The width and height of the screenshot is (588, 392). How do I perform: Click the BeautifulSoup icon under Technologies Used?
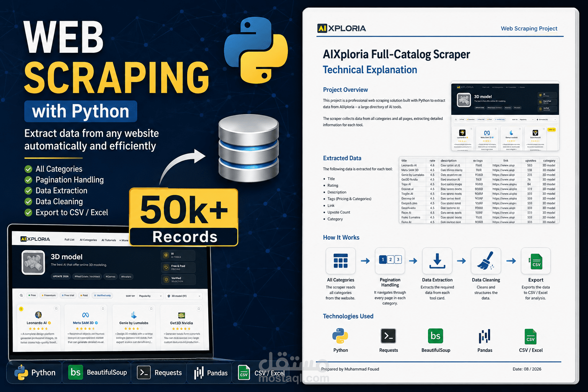tap(436, 336)
